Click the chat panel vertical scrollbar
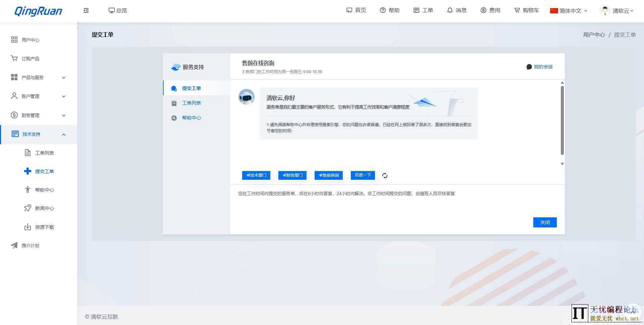This screenshot has width=644, height=325. 562,120
